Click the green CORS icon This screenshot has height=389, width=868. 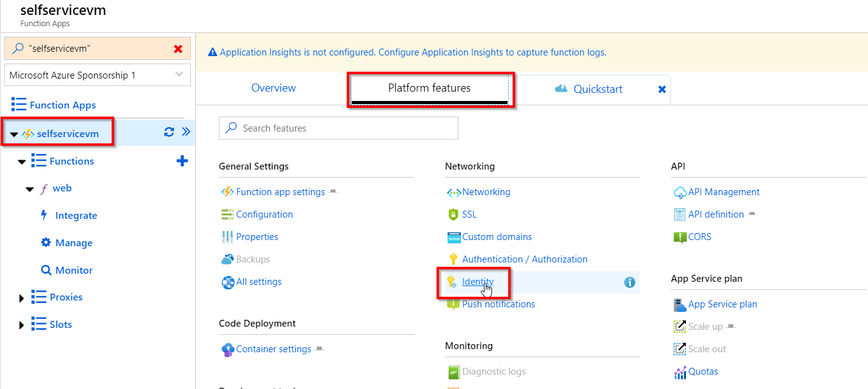pos(680,238)
